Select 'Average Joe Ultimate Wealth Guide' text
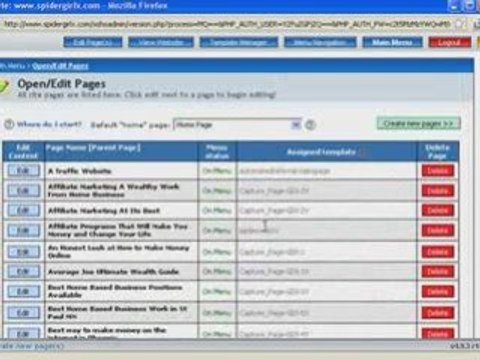The image size is (480, 360). tap(113, 272)
